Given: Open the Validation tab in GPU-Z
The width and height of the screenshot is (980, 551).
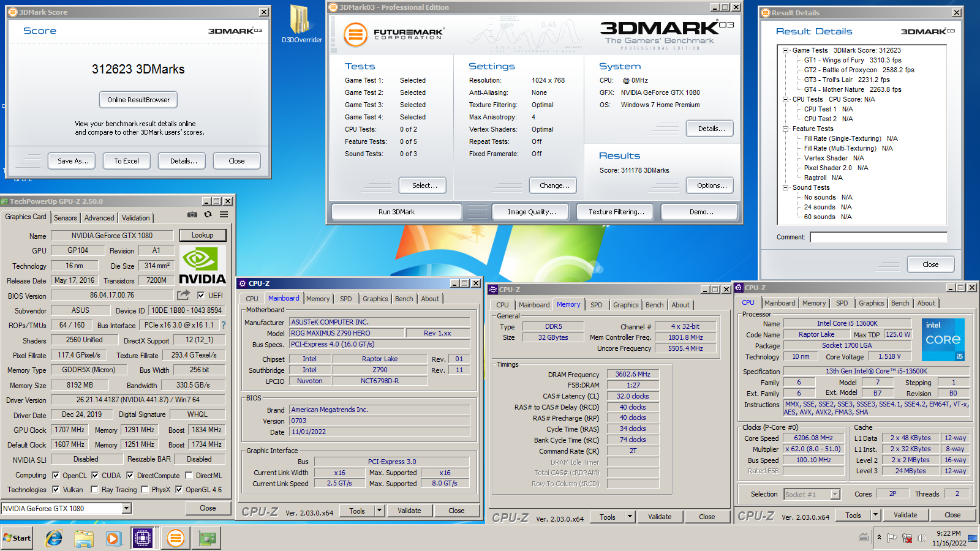Looking at the screenshot, I should click(x=135, y=218).
